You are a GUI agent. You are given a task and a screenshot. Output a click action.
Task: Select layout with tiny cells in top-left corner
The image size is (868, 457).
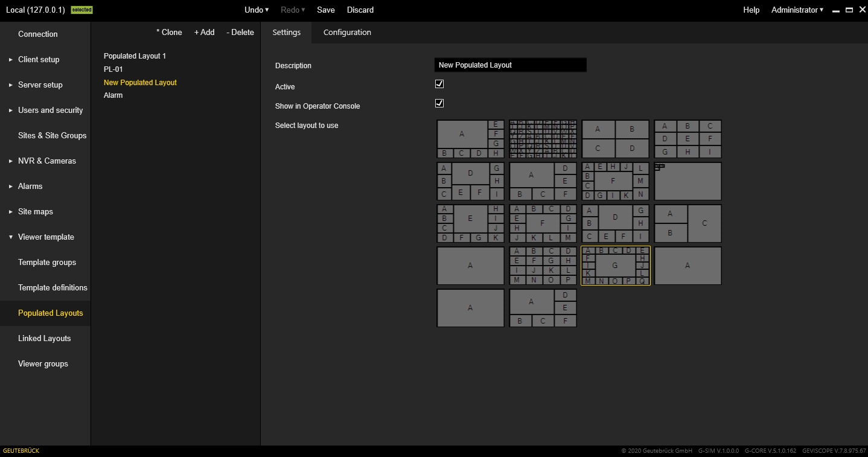[688, 181]
